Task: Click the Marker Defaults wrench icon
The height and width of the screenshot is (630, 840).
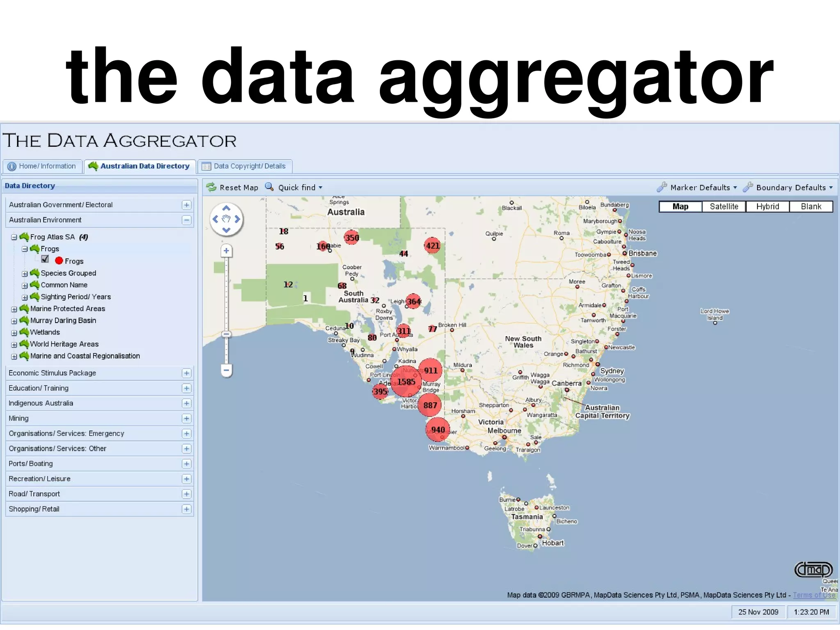Action: tap(662, 187)
